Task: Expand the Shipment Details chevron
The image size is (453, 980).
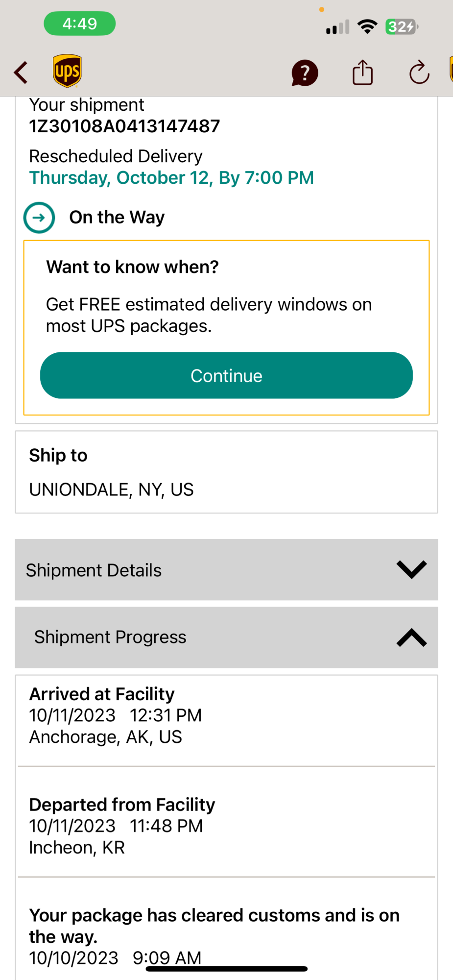Action: tap(411, 569)
